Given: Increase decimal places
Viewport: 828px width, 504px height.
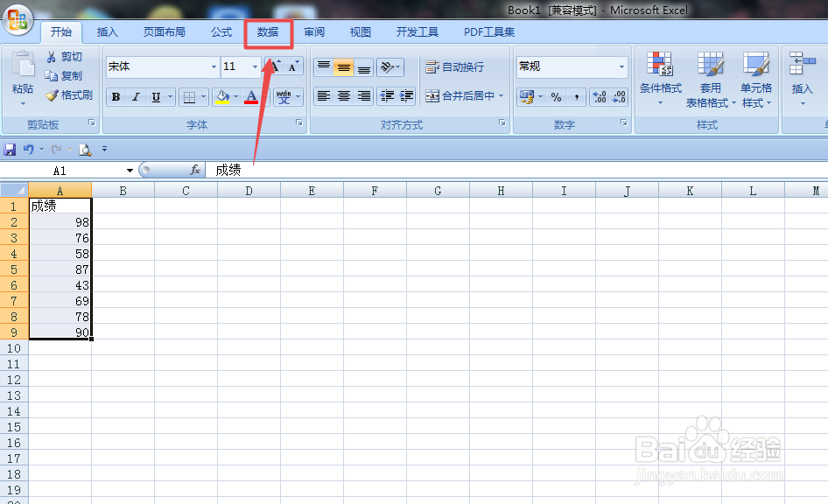Looking at the screenshot, I should [600, 97].
